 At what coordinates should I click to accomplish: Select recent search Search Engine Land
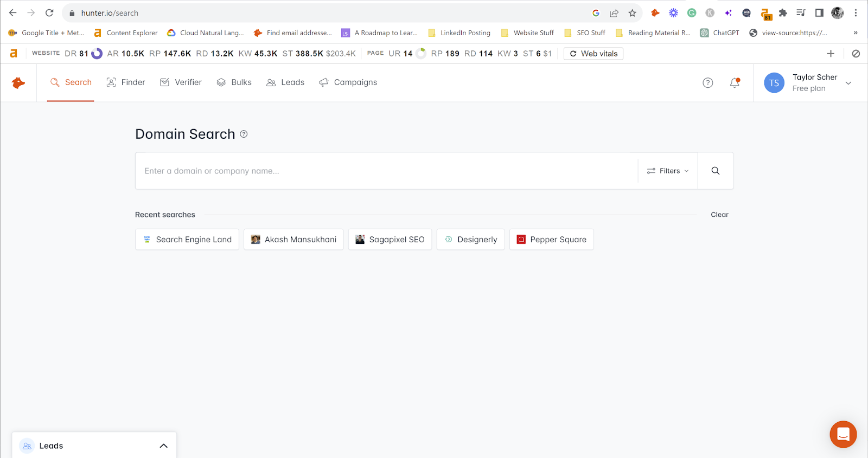tap(187, 240)
